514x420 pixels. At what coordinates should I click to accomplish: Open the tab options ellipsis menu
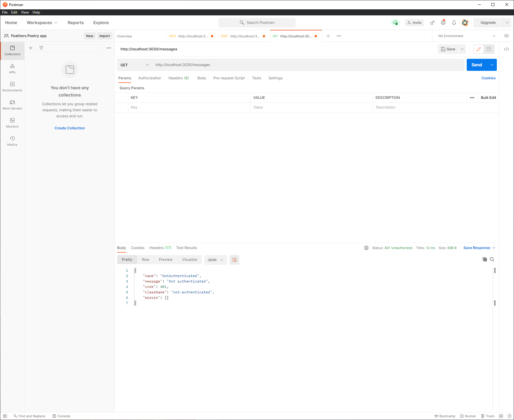tap(339, 36)
